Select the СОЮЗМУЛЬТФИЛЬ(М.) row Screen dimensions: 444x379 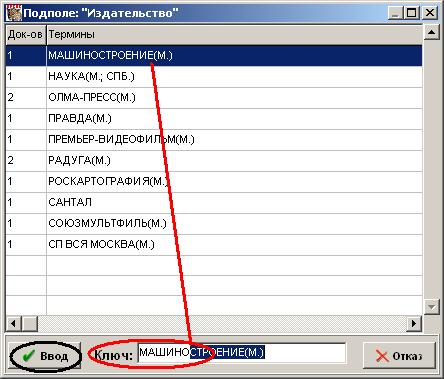coord(214,223)
